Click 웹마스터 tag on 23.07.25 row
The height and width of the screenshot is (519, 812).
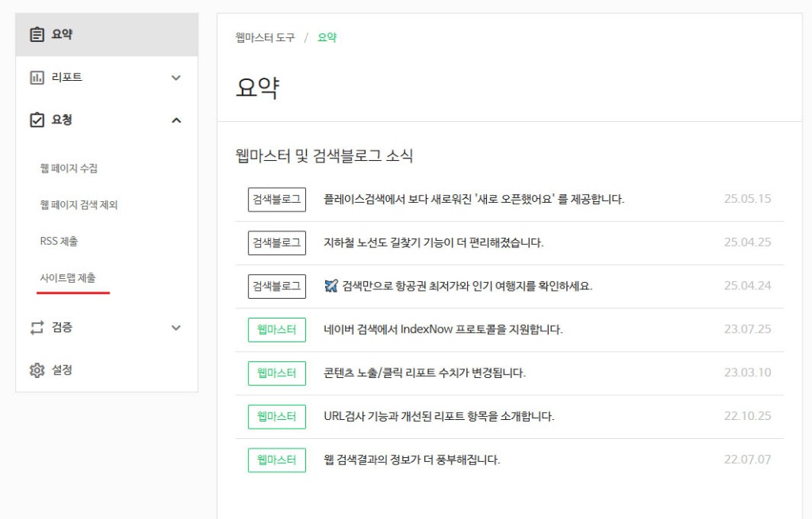point(277,330)
